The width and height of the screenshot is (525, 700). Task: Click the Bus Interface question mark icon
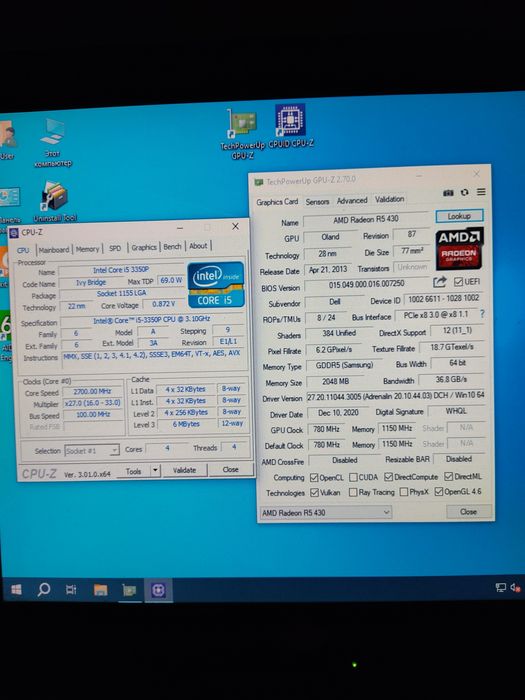pyautogui.click(x=482, y=314)
